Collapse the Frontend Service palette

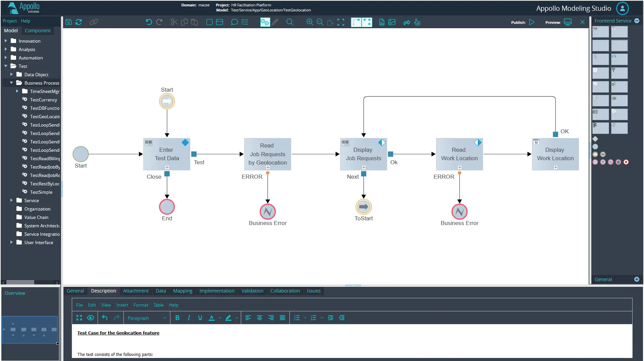click(x=637, y=21)
